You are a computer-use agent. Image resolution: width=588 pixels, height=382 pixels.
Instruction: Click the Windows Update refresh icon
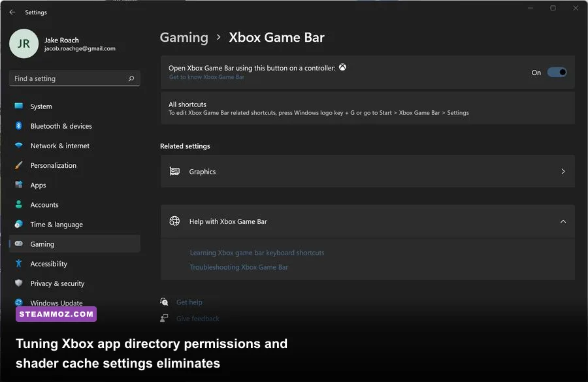[x=18, y=302]
